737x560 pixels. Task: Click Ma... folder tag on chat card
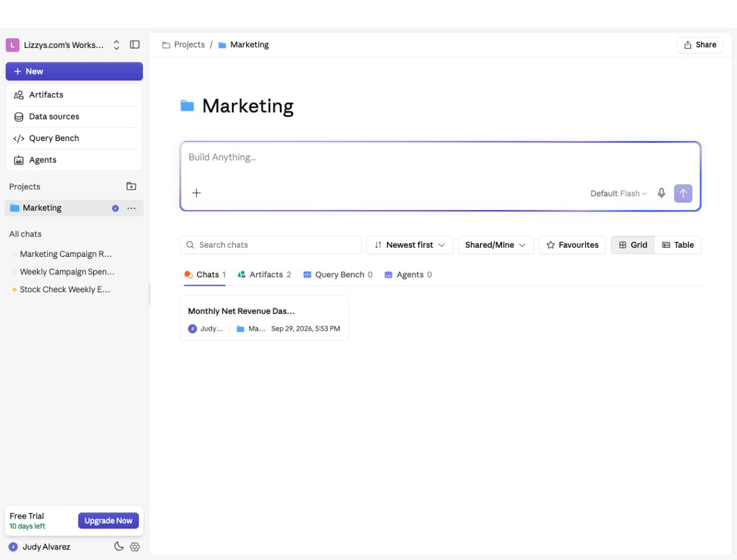click(x=251, y=329)
